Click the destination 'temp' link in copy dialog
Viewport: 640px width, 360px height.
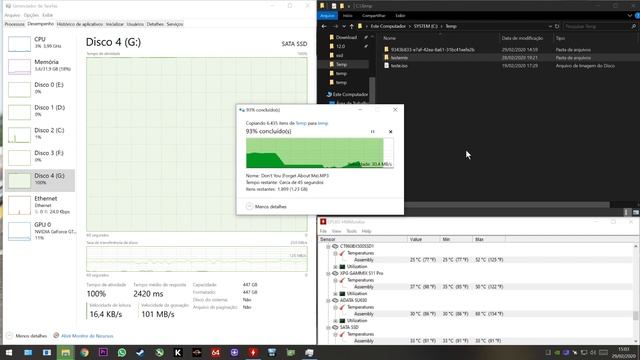pos(323,123)
